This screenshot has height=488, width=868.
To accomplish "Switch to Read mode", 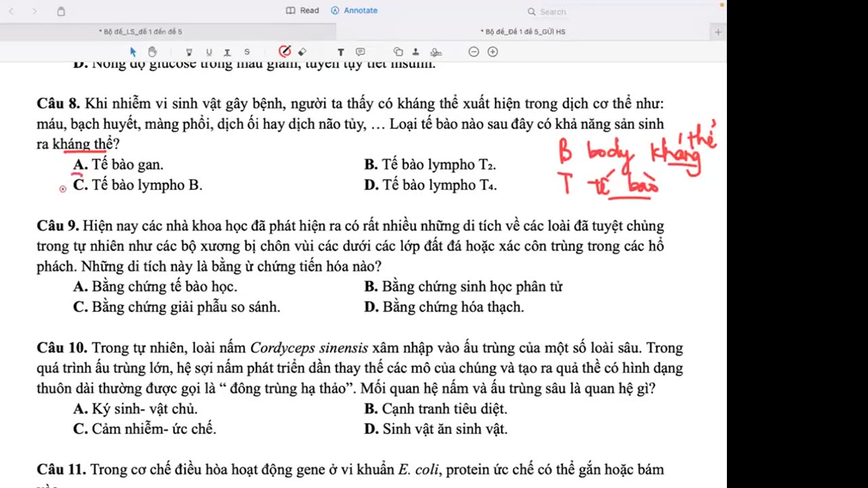I will 302,11.
